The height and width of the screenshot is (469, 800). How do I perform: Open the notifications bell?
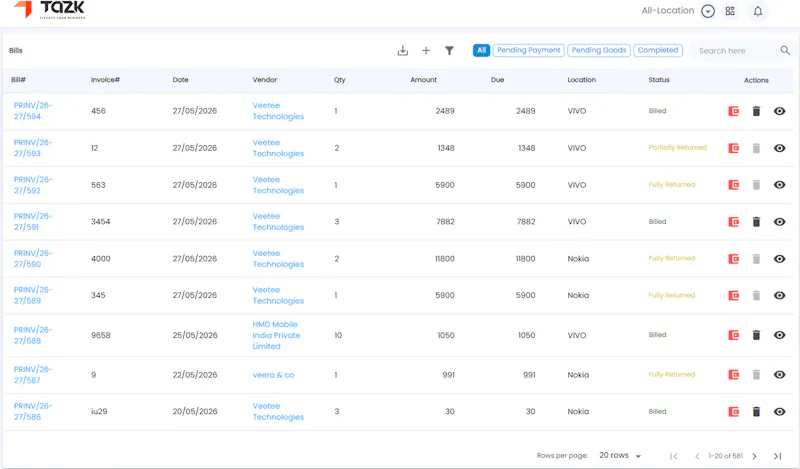(x=758, y=11)
